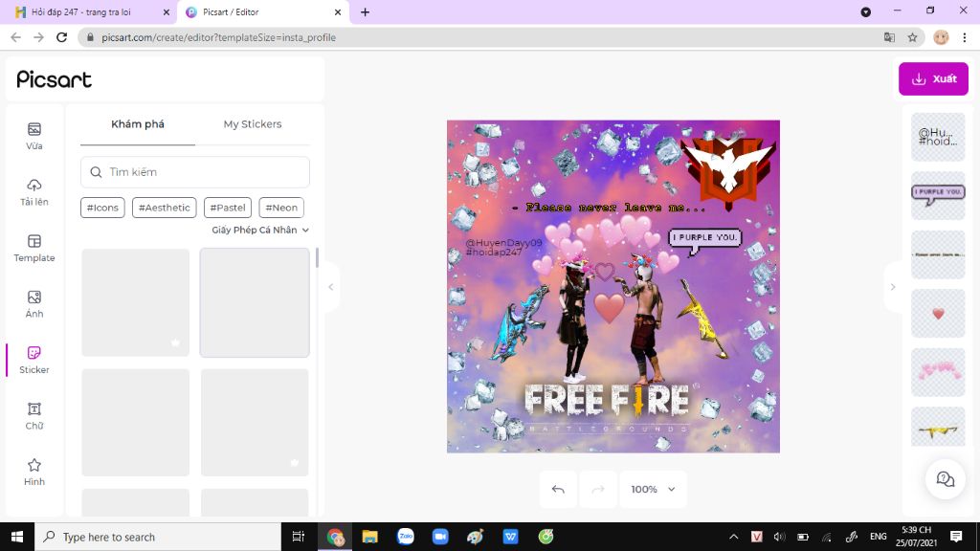The image size is (980, 551).
Task: Switch to the My Stickers tab
Action: click(253, 124)
